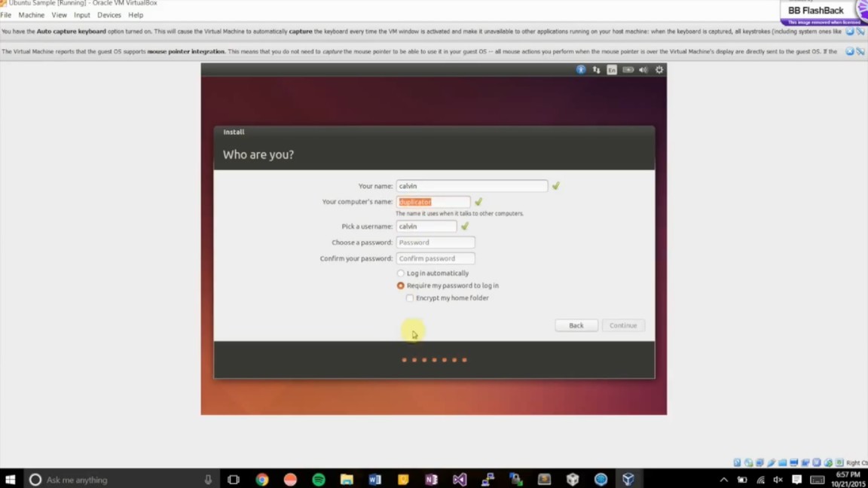Open Spotify from the Windows taskbar
The image size is (868, 488).
tap(319, 480)
